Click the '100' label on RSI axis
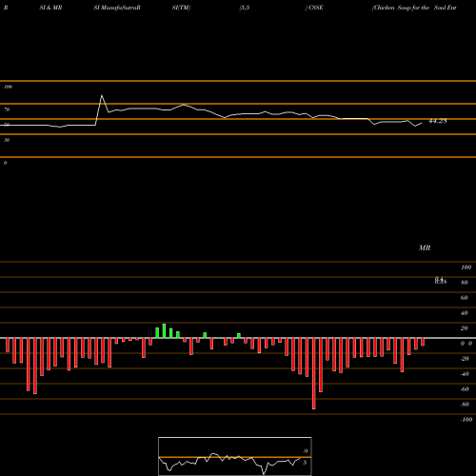The width and height of the screenshot is (476, 476). click(x=8, y=87)
